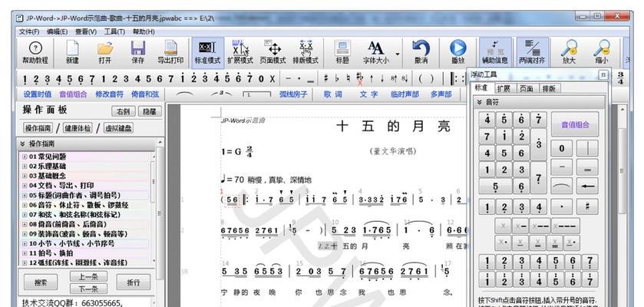Zoom in with the 放大 magnifier
Image resolution: width=644 pixels, height=307 pixels.
click(x=569, y=52)
